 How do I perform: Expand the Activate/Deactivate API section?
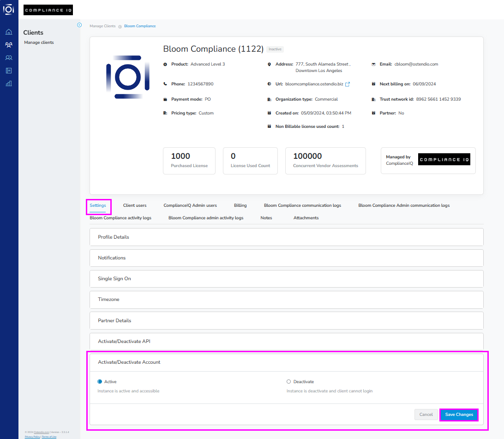pyautogui.click(x=287, y=341)
